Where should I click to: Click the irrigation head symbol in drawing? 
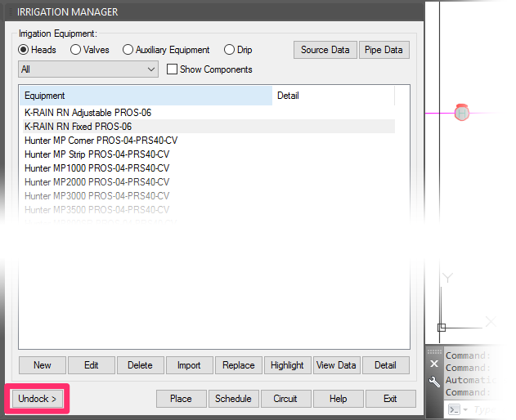click(x=462, y=113)
